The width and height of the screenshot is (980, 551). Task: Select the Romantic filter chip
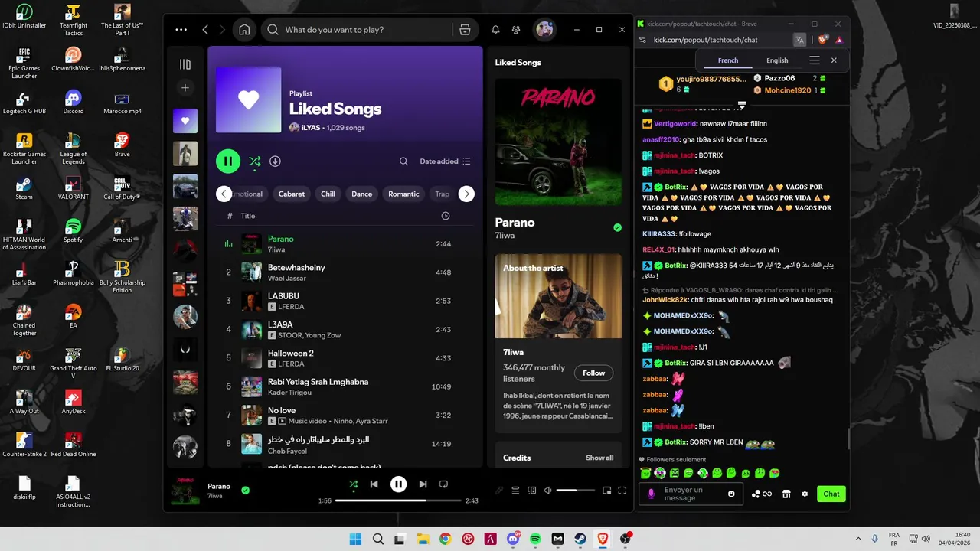(403, 194)
